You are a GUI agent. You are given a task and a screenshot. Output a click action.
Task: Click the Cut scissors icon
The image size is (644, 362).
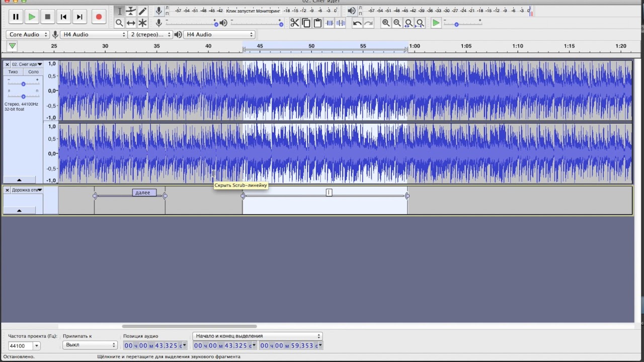pos(294,23)
